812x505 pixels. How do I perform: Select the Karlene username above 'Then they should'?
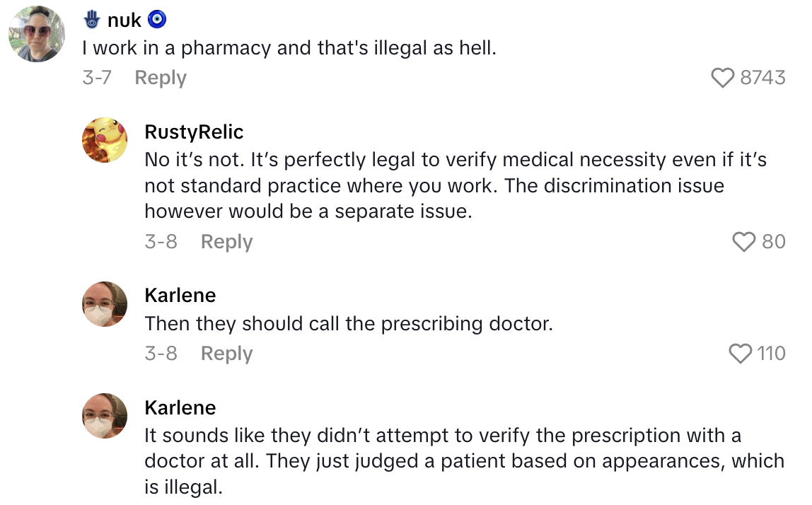click(x=180, y=296)
